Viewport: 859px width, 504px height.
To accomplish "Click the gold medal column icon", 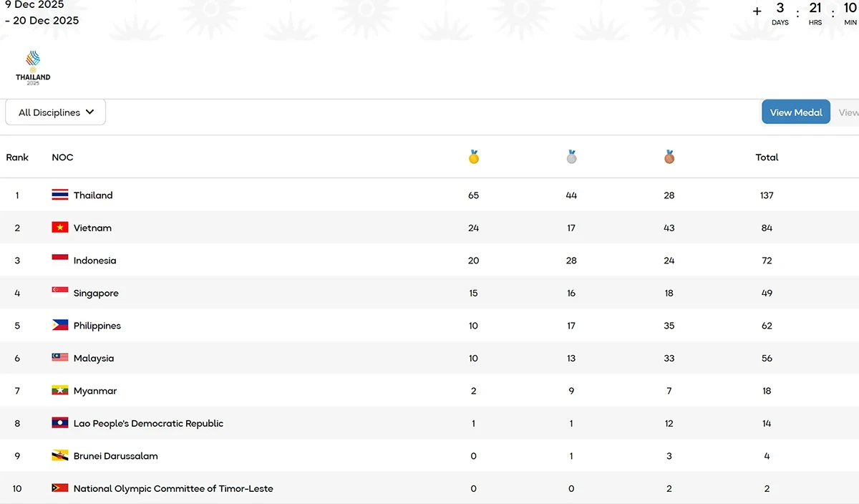I will (473, 157).
